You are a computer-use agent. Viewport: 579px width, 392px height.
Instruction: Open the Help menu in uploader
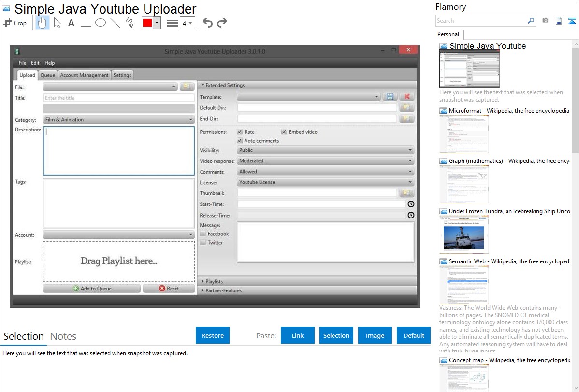coord(49,63)
